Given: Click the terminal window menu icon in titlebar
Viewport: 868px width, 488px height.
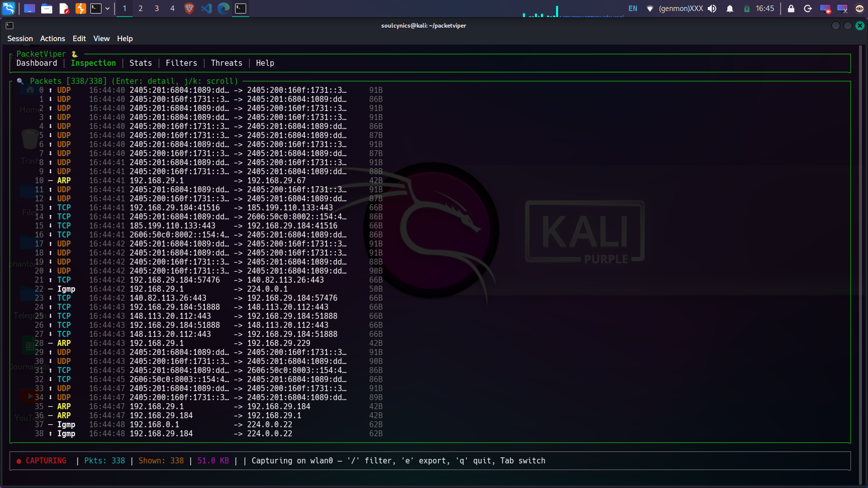Looking at the screenshot, I should click(x=10, y=26).
